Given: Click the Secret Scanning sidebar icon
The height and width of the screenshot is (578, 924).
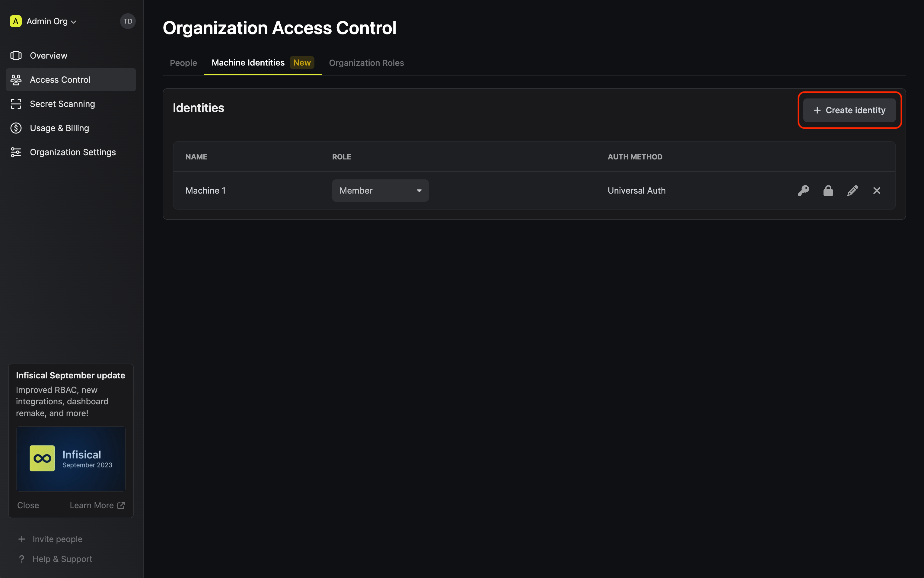Looking at the screenshot, I should point(16,104).
